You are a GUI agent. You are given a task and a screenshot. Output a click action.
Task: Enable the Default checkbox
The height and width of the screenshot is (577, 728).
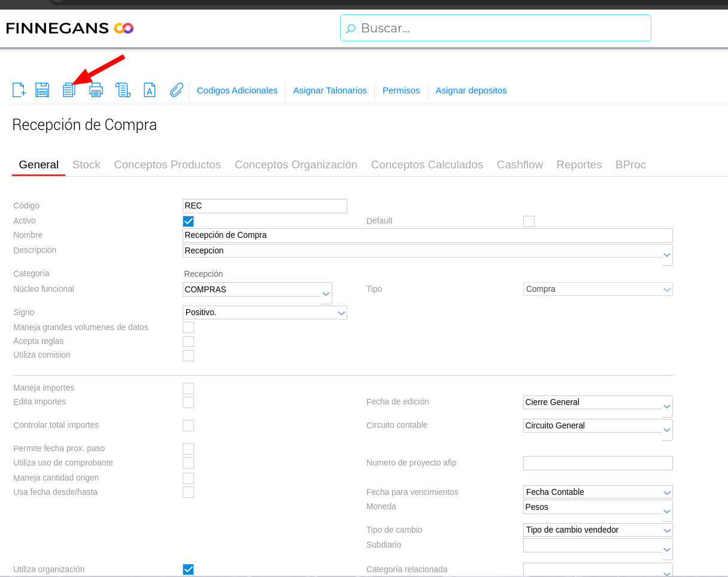529,221
